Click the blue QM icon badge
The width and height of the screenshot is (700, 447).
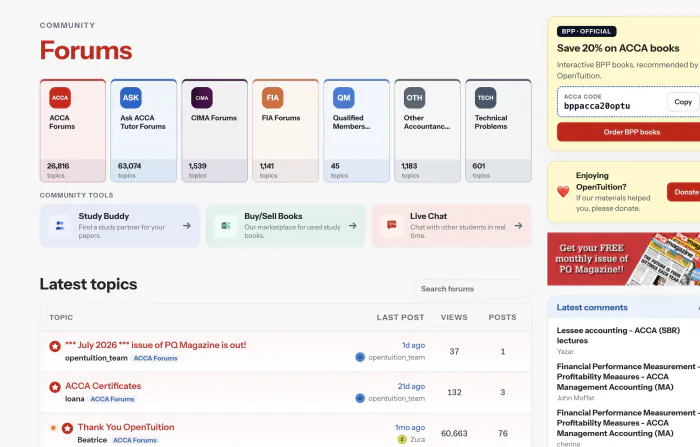tap(344, 98)
